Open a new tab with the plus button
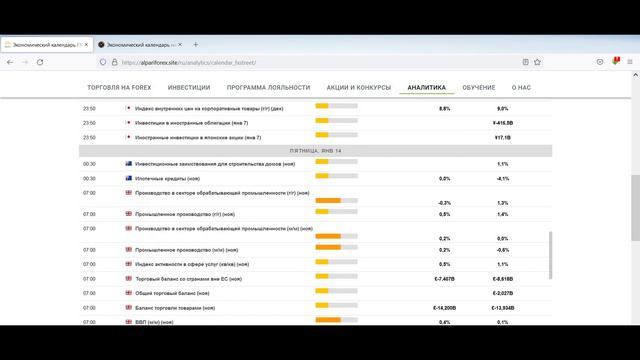Screen dimensions: 640x360 click(196, 44)
